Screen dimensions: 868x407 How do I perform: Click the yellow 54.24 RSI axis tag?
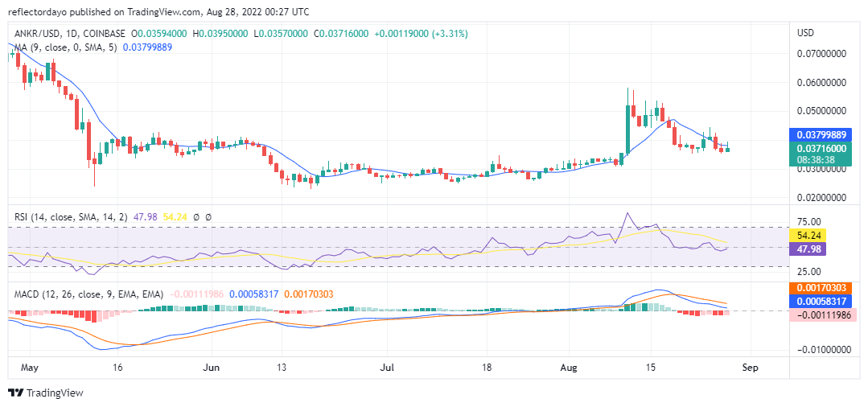coord(807,236)
